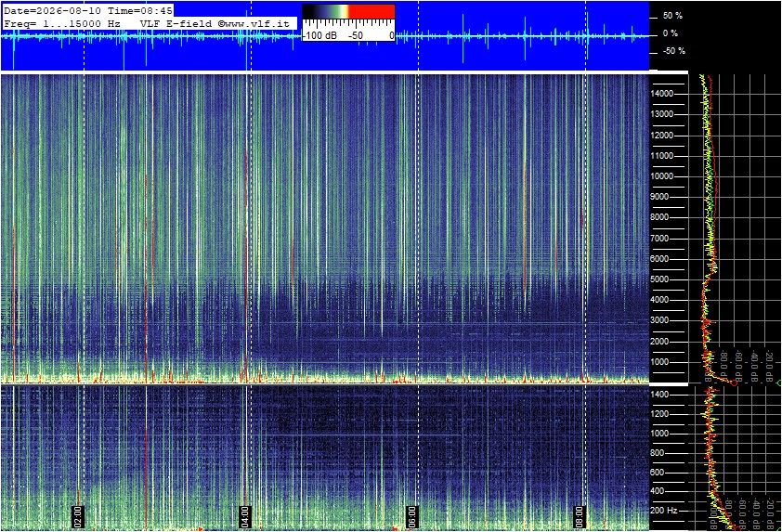Click the "0 %" amplitude scale label
The width and height of the screenshot is (782, 532).
click(x=671, y=33)
